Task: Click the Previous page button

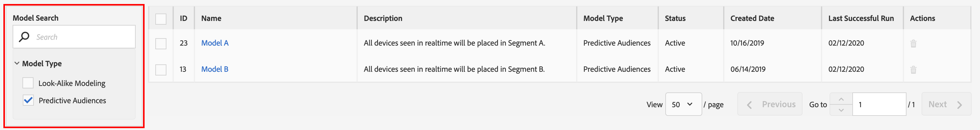Action: click(x=770, y=104)
